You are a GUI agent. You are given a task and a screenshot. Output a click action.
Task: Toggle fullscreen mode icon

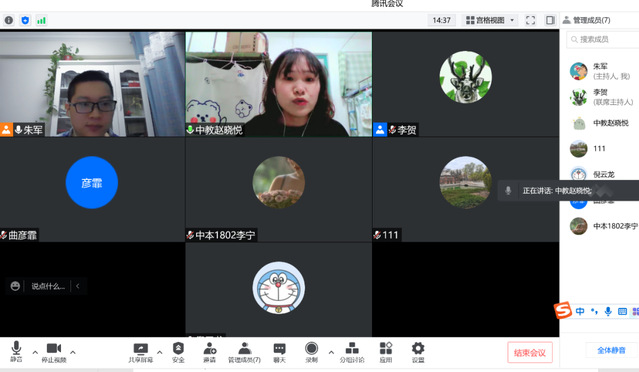coord(530,20)
